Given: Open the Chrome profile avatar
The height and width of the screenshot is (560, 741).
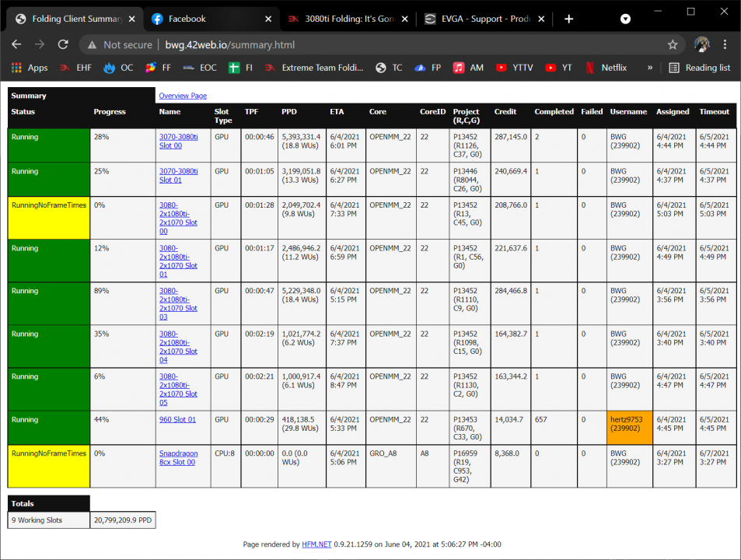Looking at the screenshot, I should (x=701, y=45).
